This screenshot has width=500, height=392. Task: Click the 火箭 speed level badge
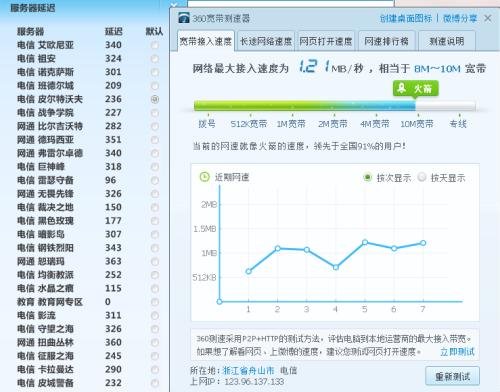pos(415,88)
